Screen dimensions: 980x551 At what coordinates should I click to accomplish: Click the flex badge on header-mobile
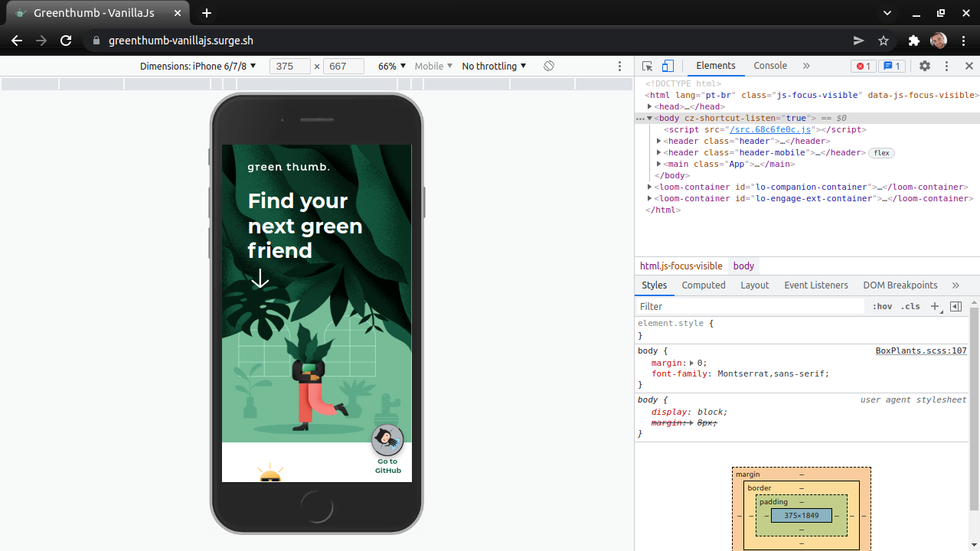881,152
